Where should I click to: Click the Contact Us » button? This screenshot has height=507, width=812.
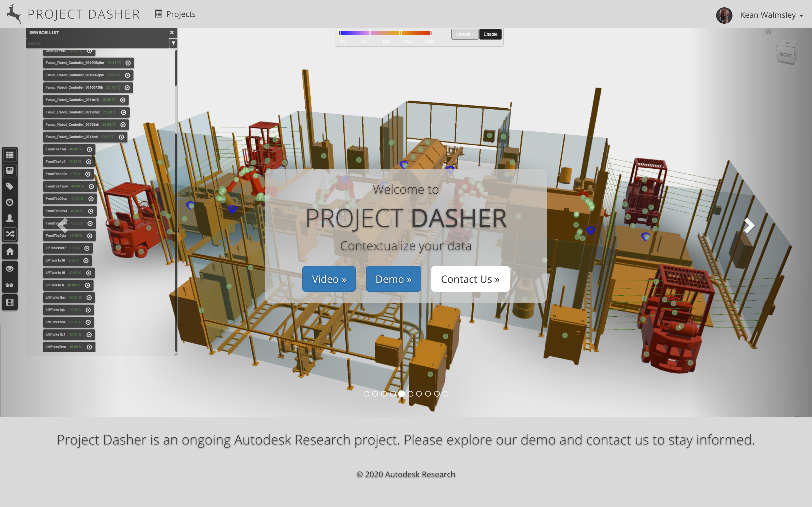click(470, 279)
